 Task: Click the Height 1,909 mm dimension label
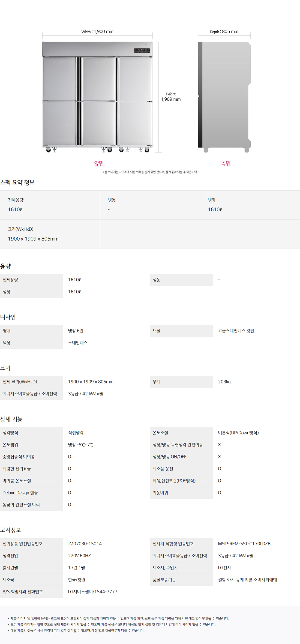point(171,97)
